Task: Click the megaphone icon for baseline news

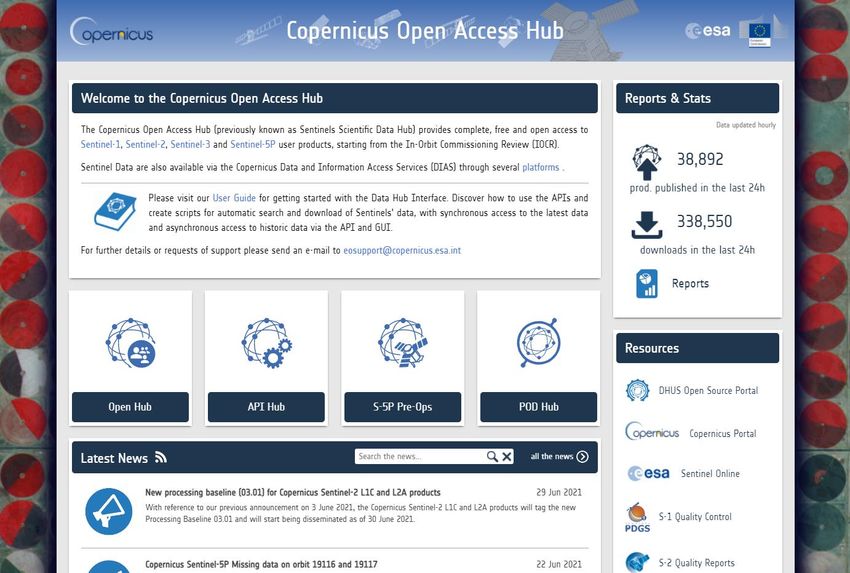Action: tap(109, 511)
